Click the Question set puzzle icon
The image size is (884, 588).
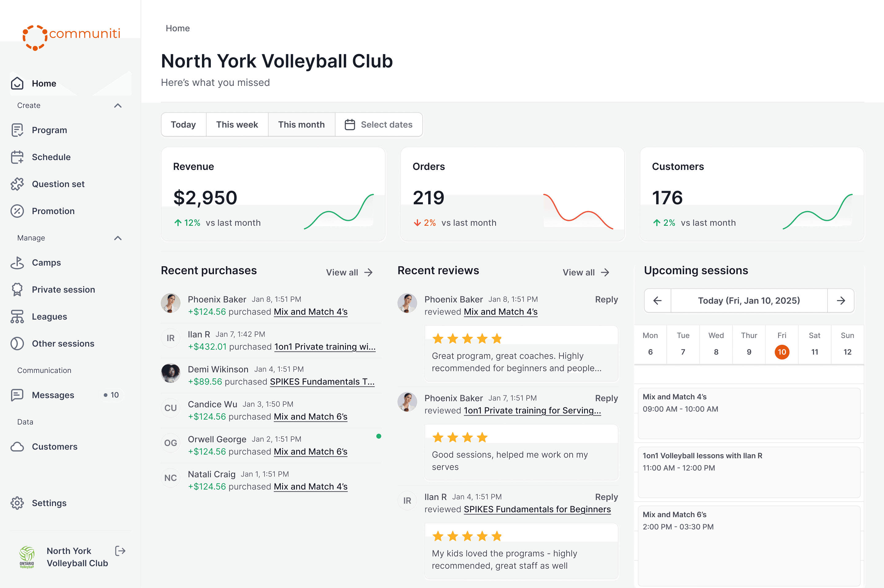coord(17,184)
